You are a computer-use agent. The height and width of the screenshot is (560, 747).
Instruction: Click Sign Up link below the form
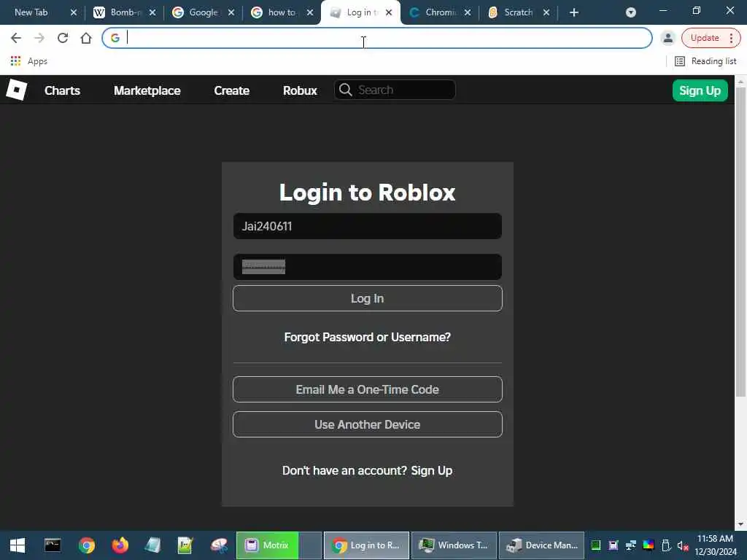pos(432,470)
